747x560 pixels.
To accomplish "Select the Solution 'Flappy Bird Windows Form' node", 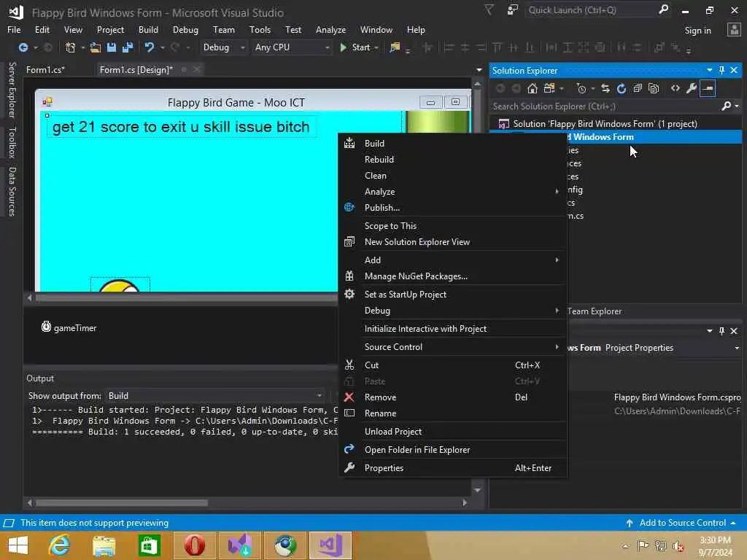I will click(605, 124).
